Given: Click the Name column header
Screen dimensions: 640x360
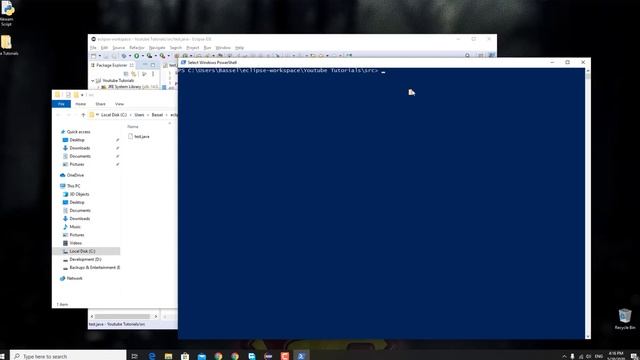Looking at the screenshot, I should click(x=133, y=127).
